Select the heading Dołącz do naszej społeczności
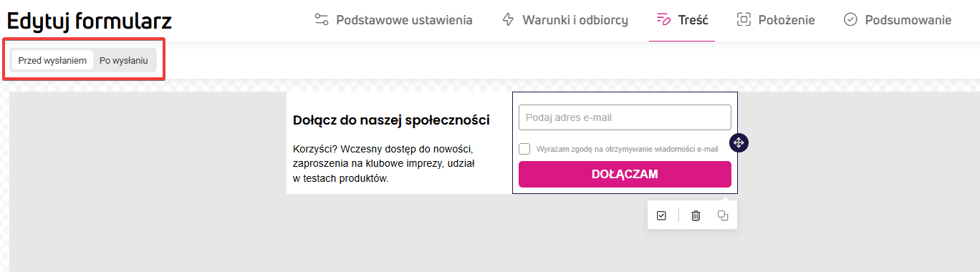The width and height of the screenshot is (980, 272). pos(391,120)
